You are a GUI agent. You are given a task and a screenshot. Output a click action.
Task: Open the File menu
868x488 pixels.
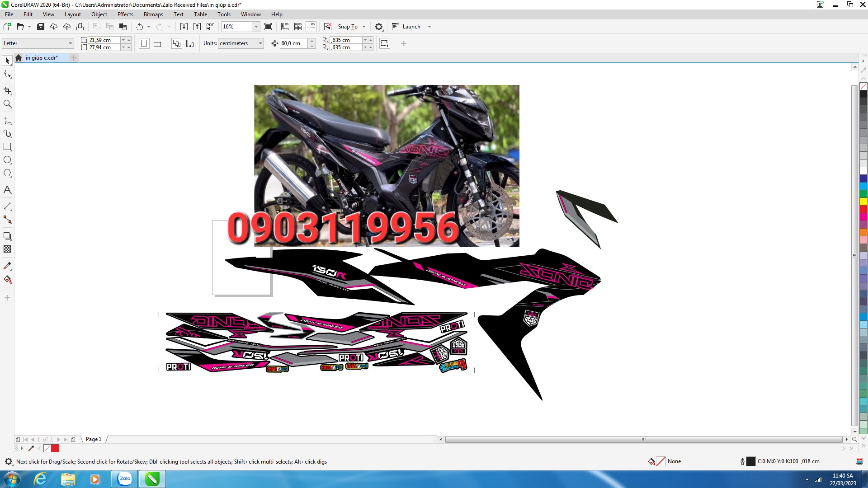[9, 14]
